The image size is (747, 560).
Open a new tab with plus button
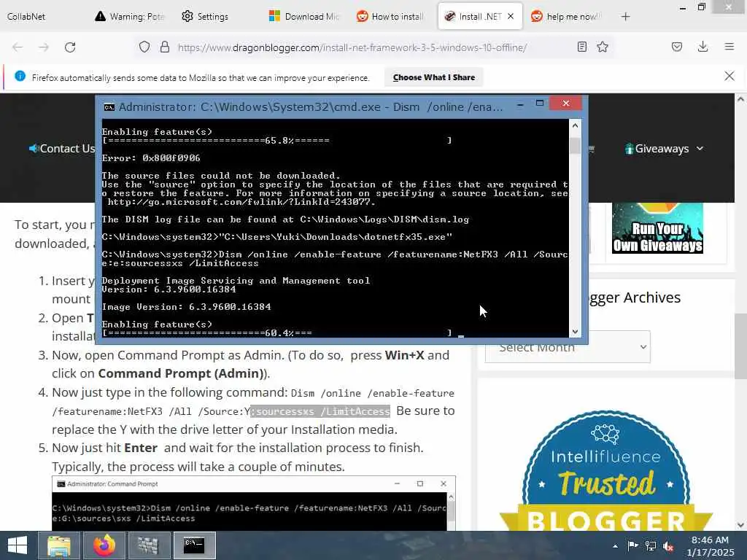pos(625,17)
